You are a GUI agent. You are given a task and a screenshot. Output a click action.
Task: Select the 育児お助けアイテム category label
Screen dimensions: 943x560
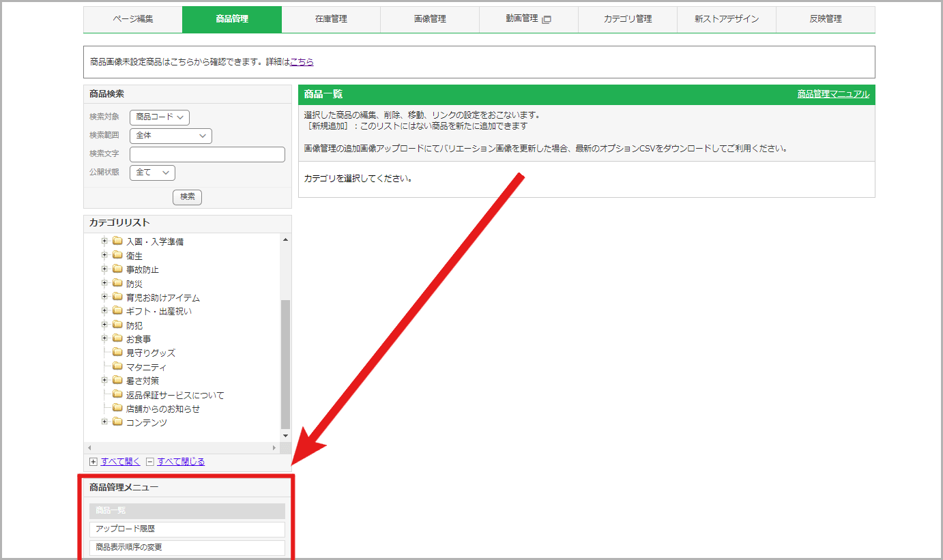click(x=163, y=298)
